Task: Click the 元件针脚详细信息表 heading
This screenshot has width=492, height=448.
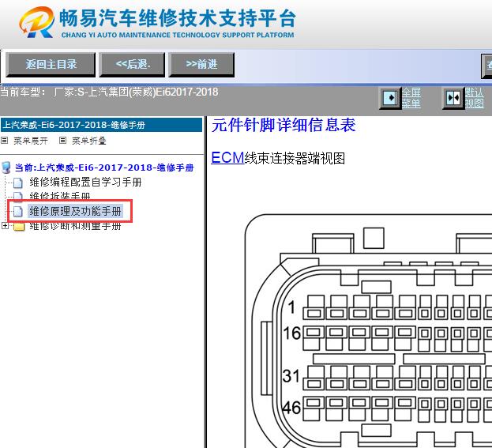Action: [x=284, y=125]
